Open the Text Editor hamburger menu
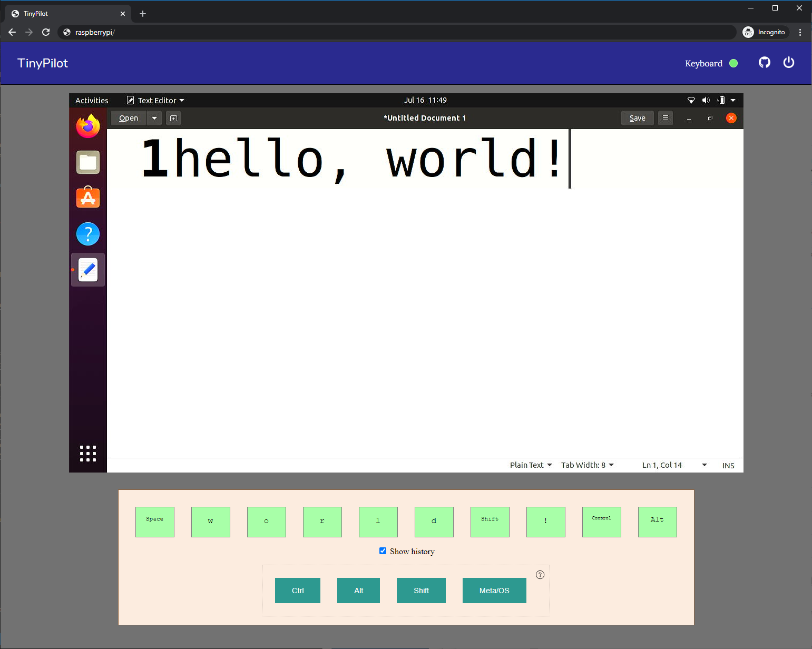 (666, 118)
